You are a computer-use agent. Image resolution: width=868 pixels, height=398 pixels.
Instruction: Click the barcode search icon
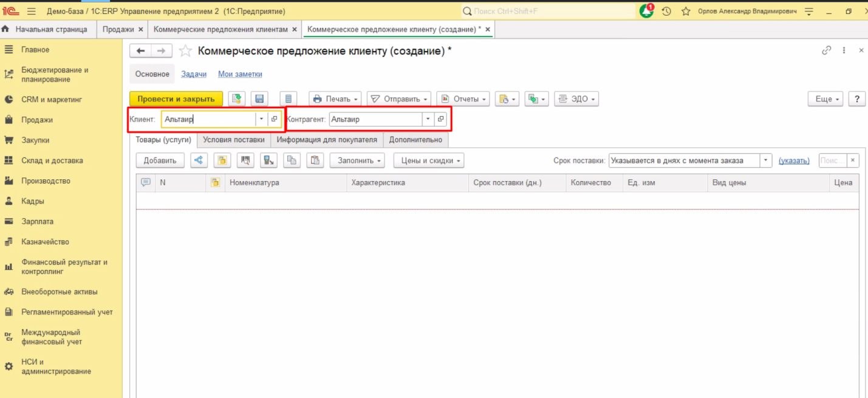point(246,160)
